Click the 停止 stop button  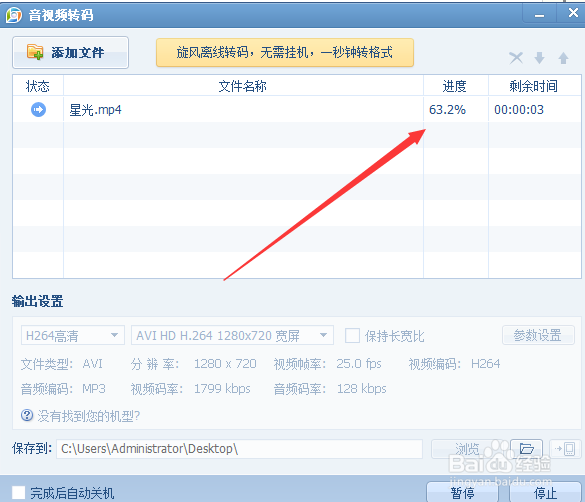click(545, 492)
